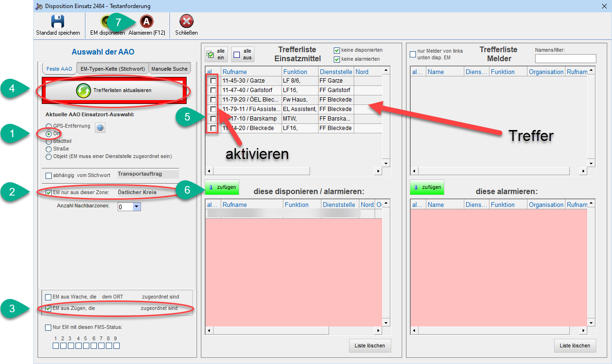Image resolution: width=612 pixels, height=364 pixels.
Task: Click the Standard speichern disk icon
Action: pos(58,22)
